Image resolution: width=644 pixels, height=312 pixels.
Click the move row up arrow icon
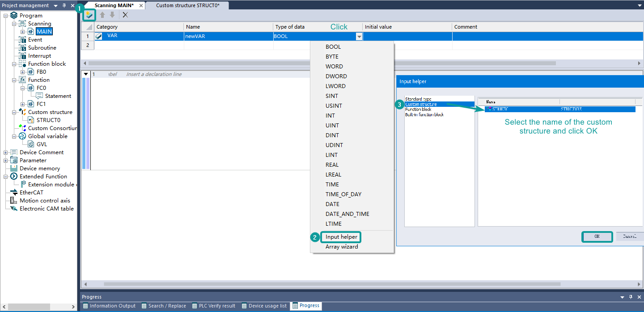(x=102, y=15)
